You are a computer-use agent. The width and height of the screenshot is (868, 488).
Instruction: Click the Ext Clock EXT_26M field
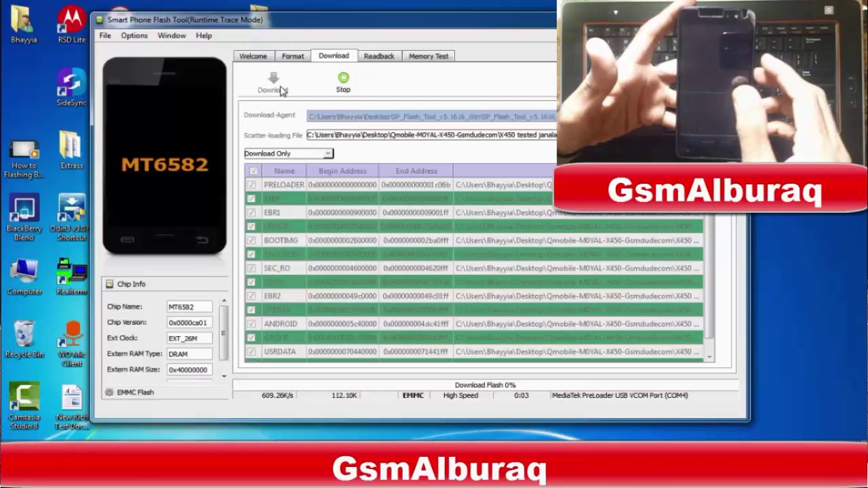pyautogui.click(x=190, y=338)
